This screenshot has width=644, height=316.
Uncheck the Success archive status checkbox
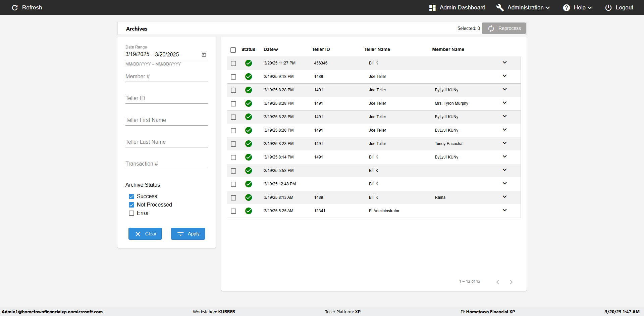click(131, 196)
